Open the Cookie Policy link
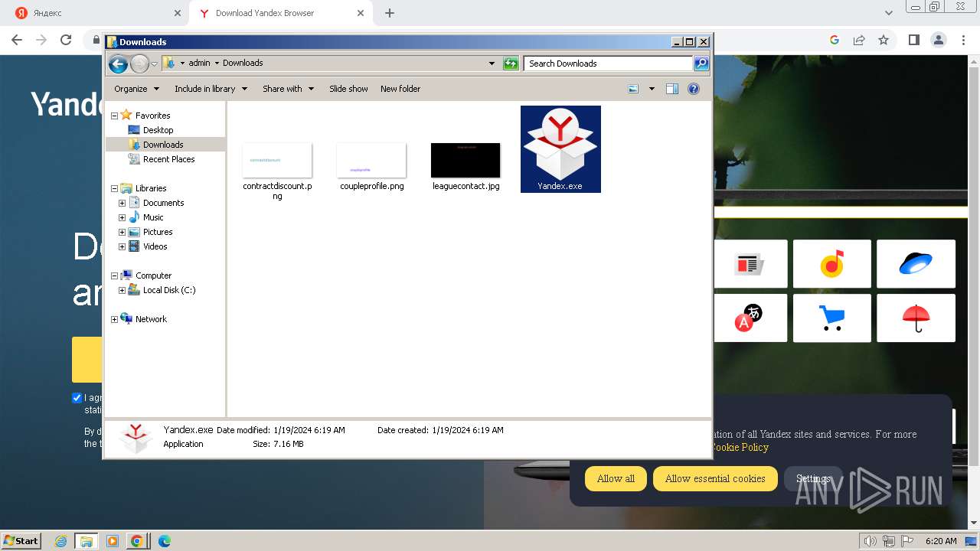The image size is (980, 551). (x=740, y=447)
